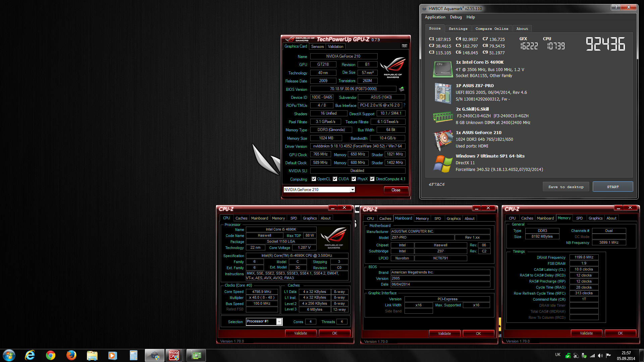
Task: Click Close button in GPU-Z
Action: [x=396, y=190]
